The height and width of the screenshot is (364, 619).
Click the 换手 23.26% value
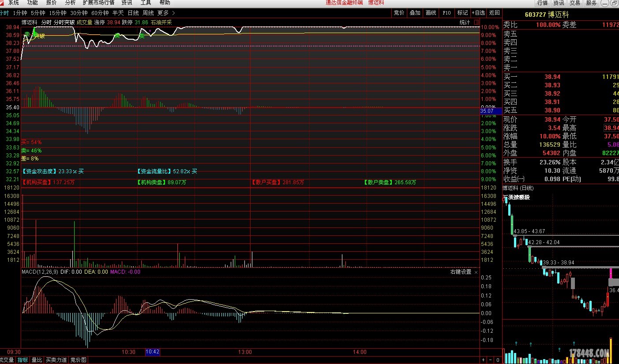(x=550, y=162)
